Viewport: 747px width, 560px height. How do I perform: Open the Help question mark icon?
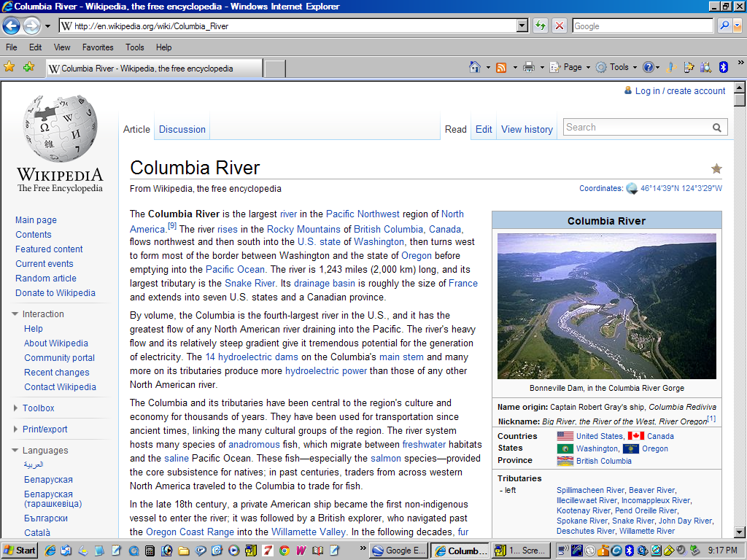point(648,68)
